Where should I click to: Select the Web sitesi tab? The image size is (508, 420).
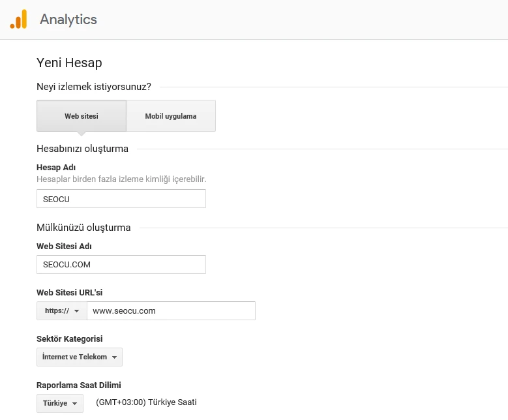82,115
